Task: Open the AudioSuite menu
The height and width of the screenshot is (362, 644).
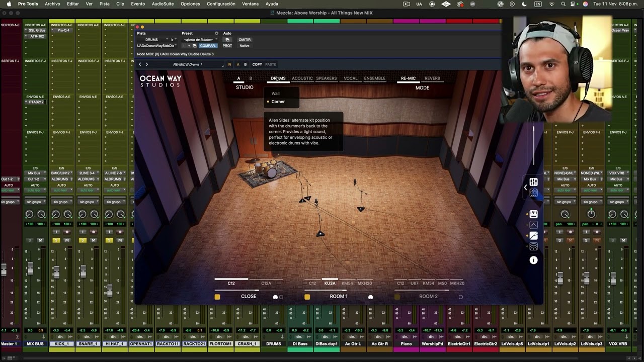Action: pyautogui.click(x=163, y=4)
